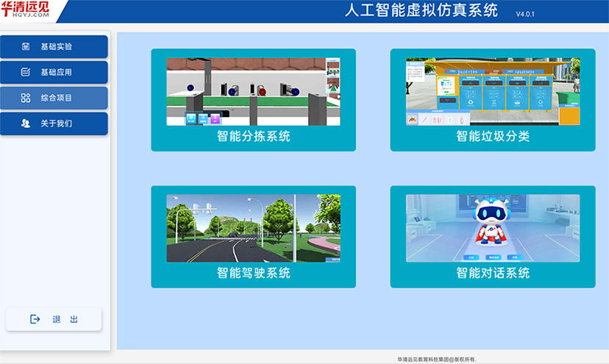Open the road intersection driving preview image
The height and width of the screenshot is (364, 609).
(253, 228)
